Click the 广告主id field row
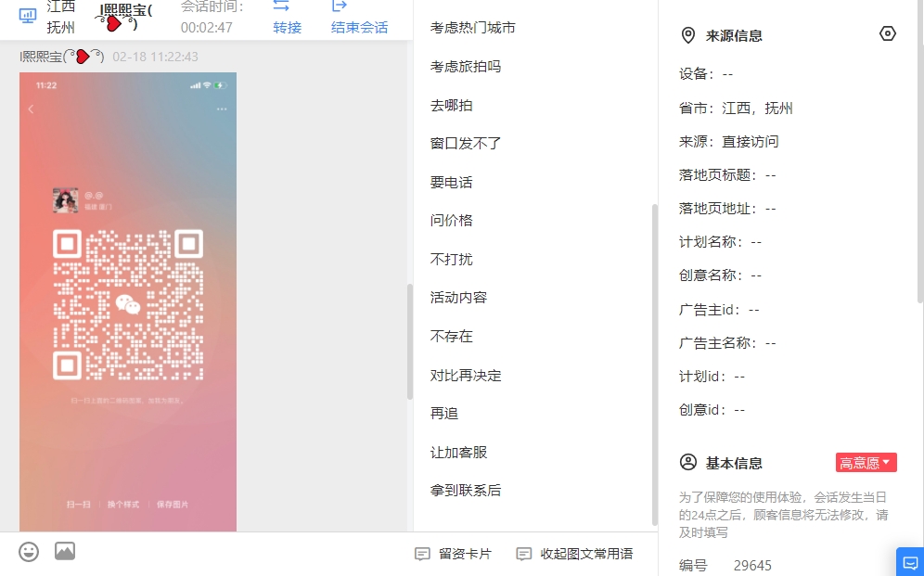Image resolution: width=924 pixels, height=576 pixels. [719, 310]
